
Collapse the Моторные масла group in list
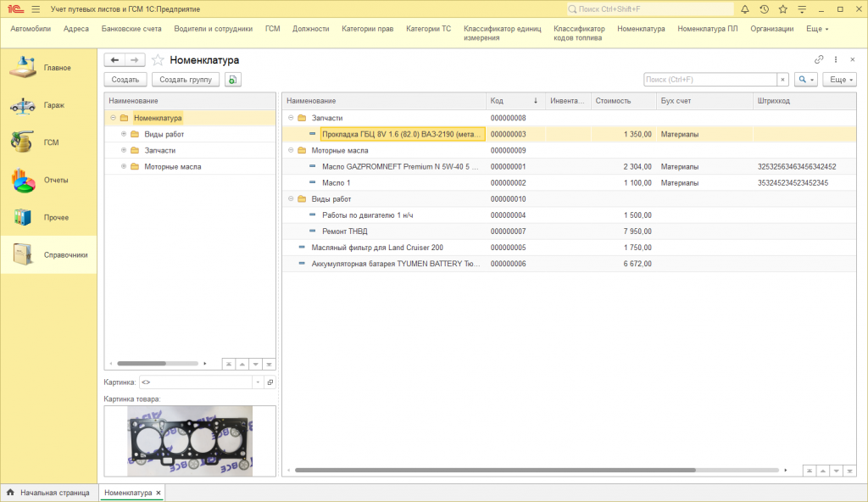pos(291,150)
